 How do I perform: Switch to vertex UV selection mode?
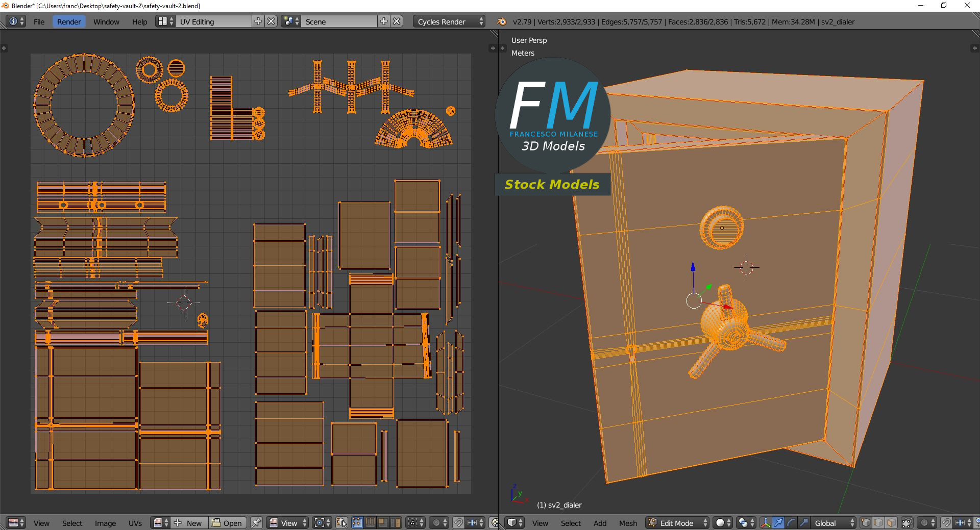[357, 523]
